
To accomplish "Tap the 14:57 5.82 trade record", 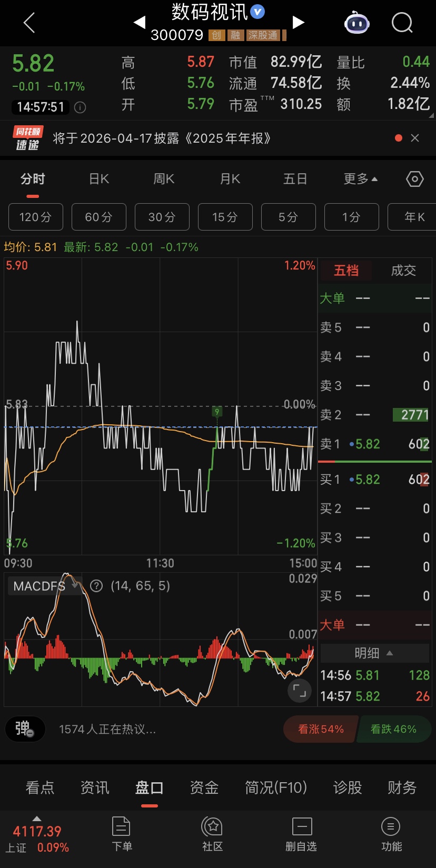I will 375,696.
